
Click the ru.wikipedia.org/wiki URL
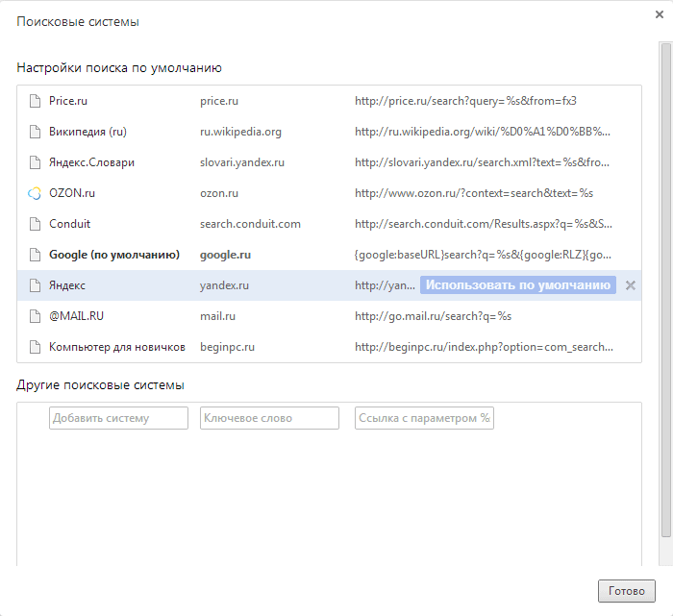coord(483,132)
